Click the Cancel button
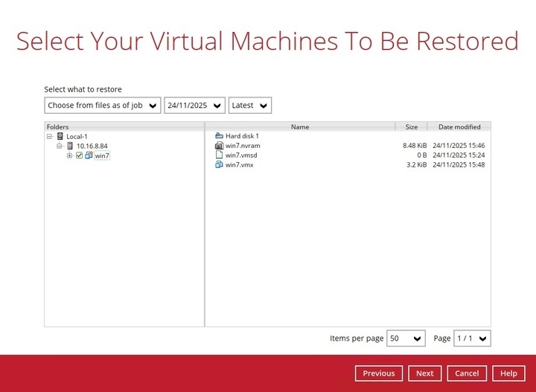The height and width of the screenshot is (392, 536). [x=467, y=373]
